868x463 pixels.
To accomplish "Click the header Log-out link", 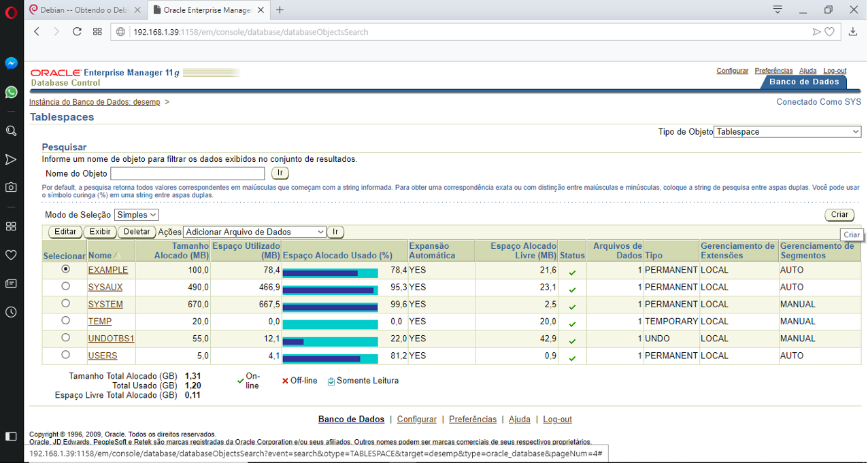I will click(835, 71).
